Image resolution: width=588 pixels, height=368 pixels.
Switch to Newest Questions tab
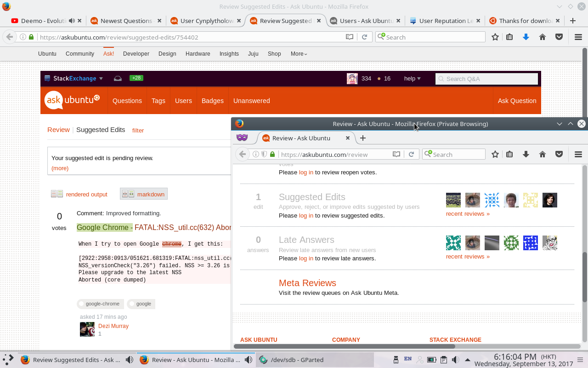point(126,21)
